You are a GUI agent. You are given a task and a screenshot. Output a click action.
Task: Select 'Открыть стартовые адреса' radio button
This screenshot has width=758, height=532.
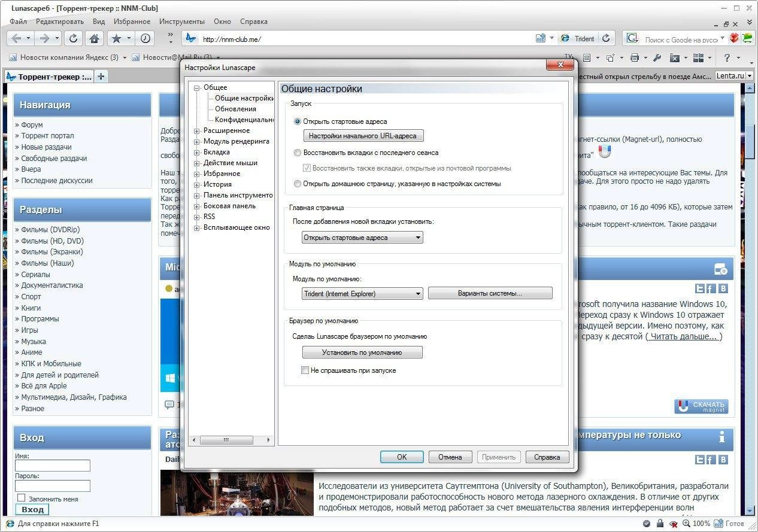coord(298,121)
